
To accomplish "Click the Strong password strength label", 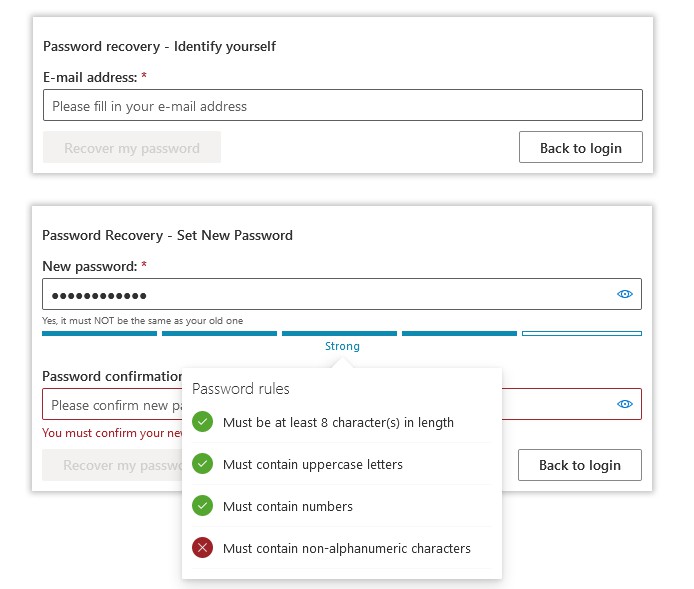I will [x=342, y=346].
